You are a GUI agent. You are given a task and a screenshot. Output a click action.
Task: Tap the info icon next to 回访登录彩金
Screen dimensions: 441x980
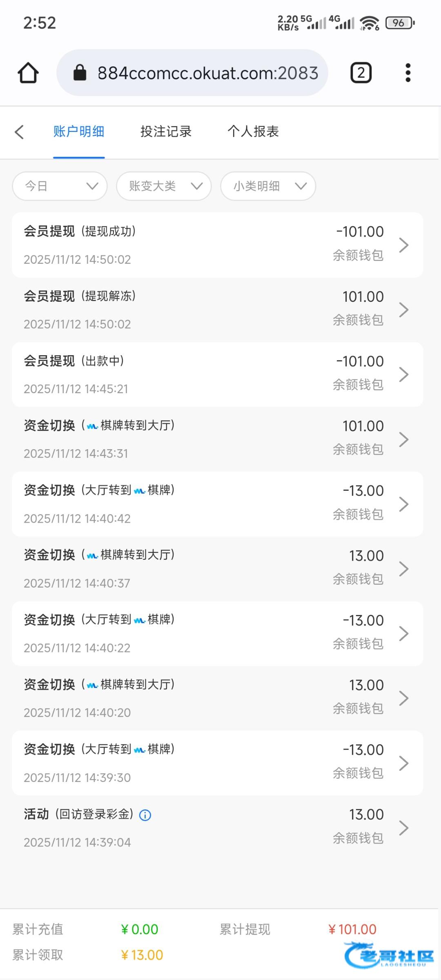tap(145, 815)
